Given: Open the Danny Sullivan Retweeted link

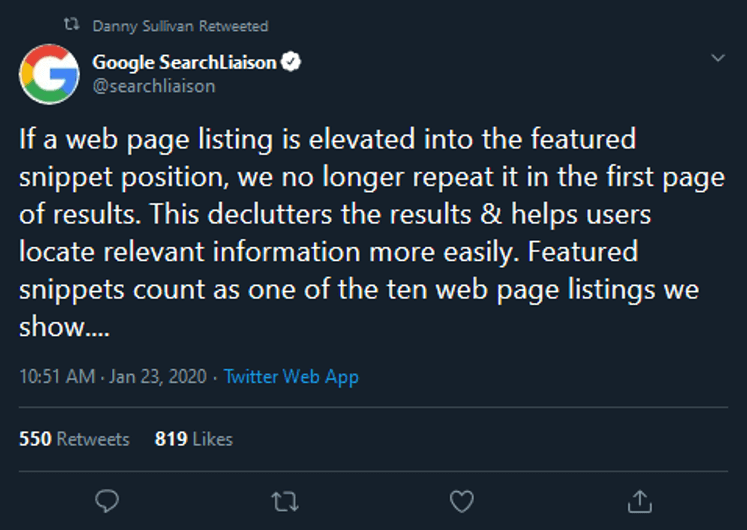Looking at the screenshot, I should pyautogui.click(x=180, y=26).
